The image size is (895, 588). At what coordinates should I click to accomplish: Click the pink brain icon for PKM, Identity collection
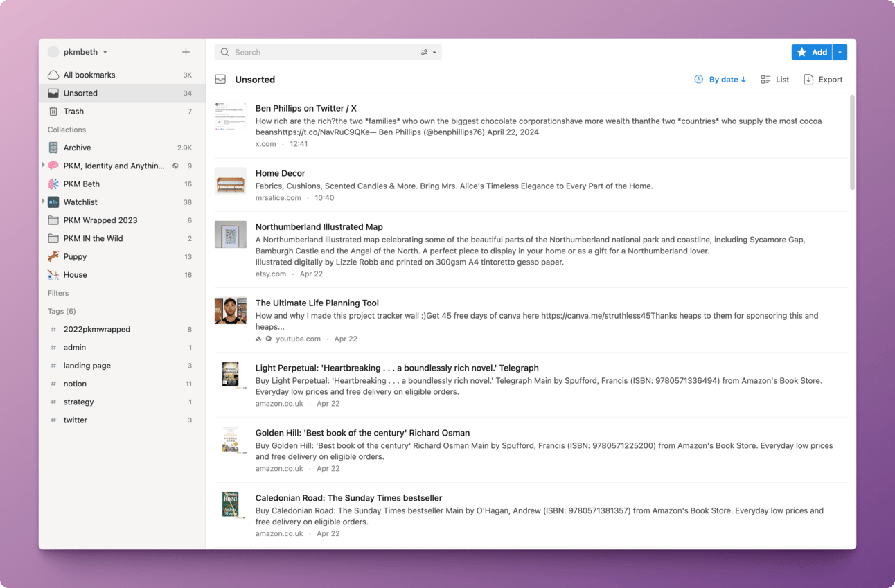pos(53,166)
